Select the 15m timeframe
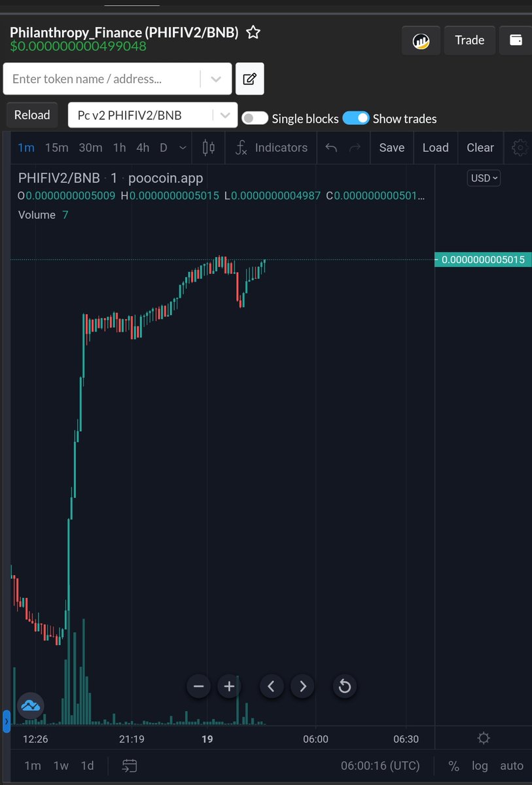This screenshot has height=785, width=532. (56, 148)
